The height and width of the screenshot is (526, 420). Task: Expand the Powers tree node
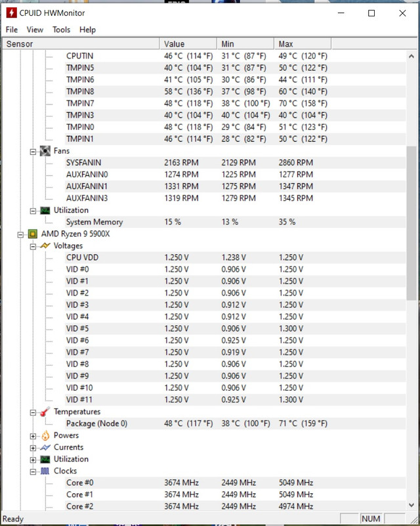[x=33, y=435]
